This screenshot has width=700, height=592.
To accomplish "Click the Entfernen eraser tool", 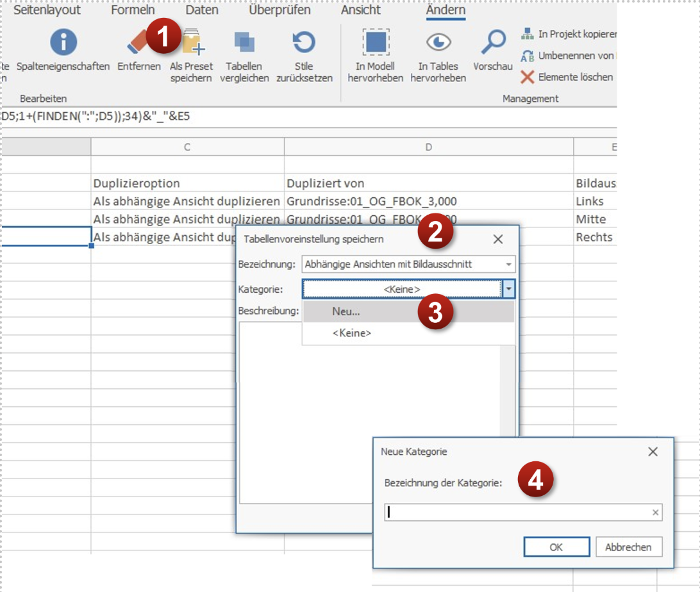I will (138, 42).
